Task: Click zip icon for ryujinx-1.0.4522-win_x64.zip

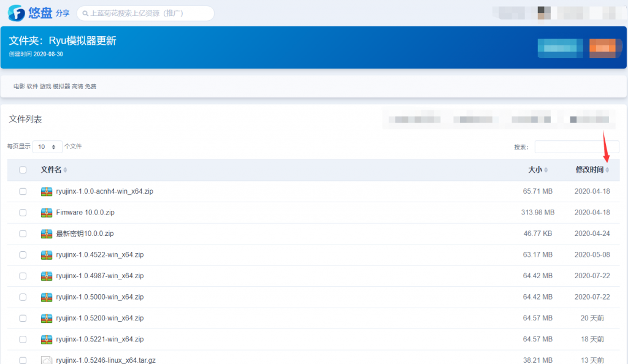Action: (47, 255)
